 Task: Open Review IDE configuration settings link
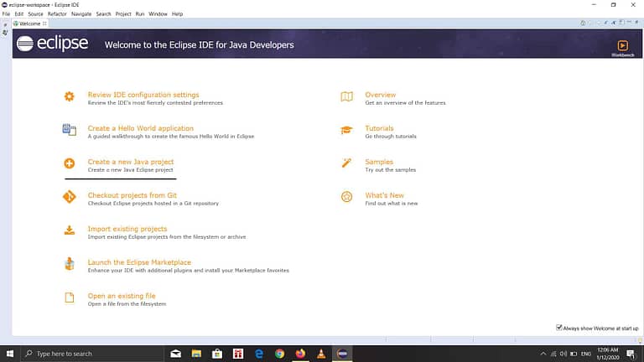point(143,95)
